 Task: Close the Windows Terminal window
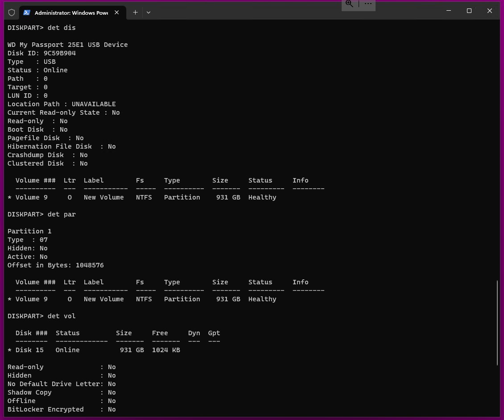489,11
